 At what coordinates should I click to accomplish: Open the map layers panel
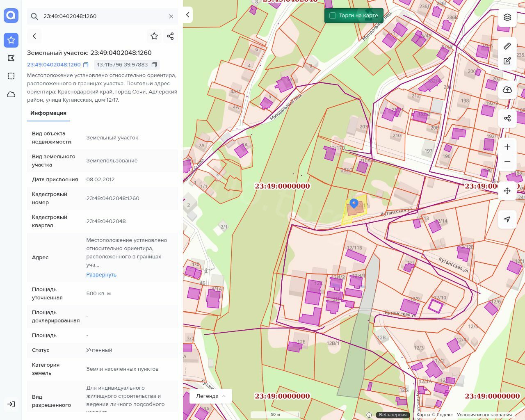[x=507, y=17]
